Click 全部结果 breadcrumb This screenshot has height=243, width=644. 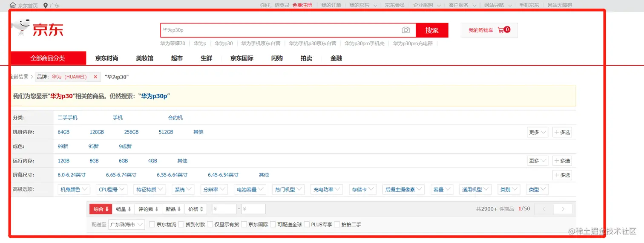tap(19, 77)
